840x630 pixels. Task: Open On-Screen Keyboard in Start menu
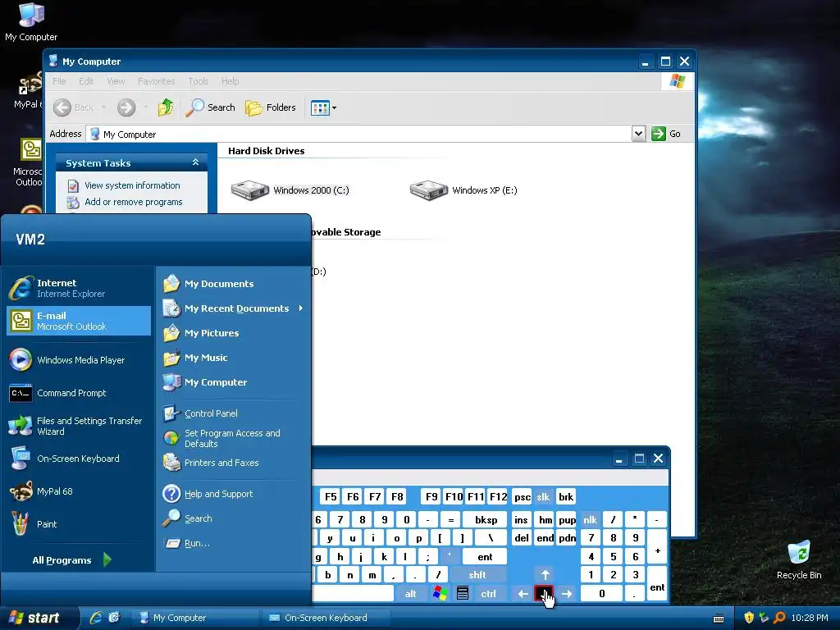(78, 459)
